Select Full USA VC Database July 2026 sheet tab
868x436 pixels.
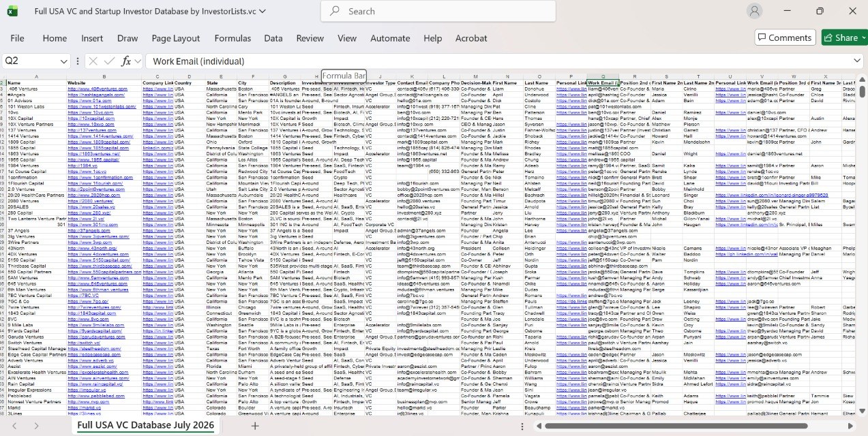[145, 425]
